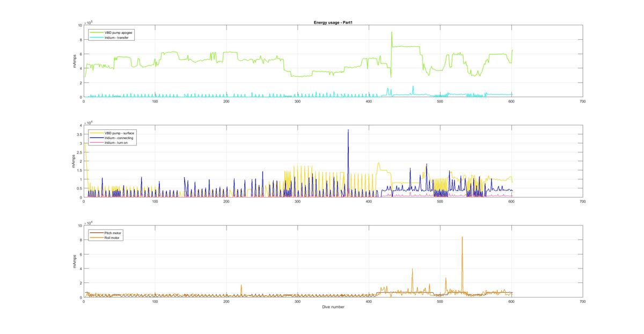Click the '10' y-tick of the top plot
644x334 pixels.
[x=80, y=25]
